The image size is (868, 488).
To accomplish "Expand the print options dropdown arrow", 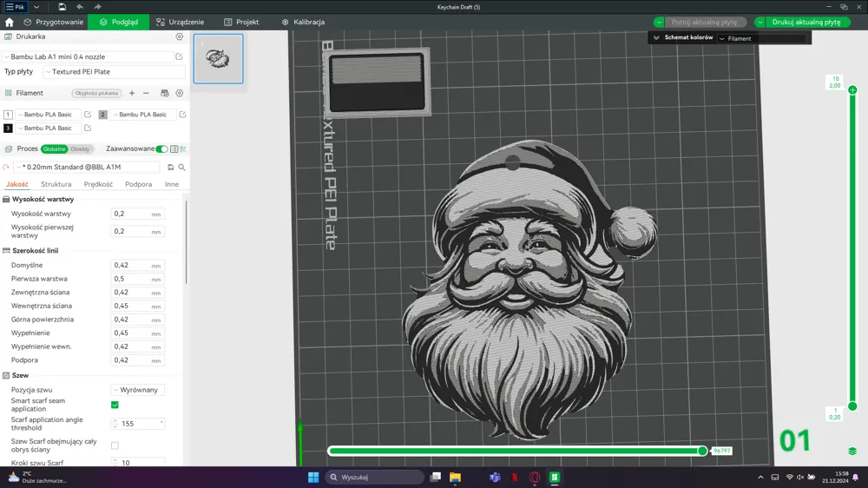I will pos(760,23).
